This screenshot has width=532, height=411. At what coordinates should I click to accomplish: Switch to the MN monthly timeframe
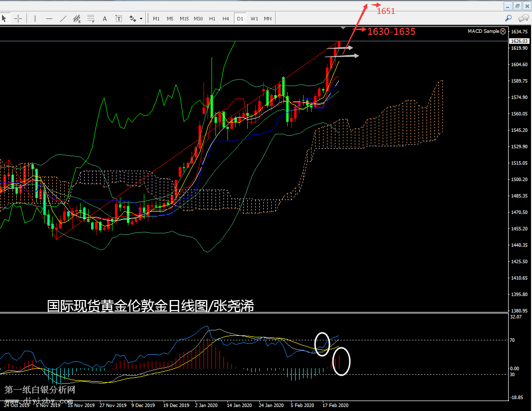point(268,18)
